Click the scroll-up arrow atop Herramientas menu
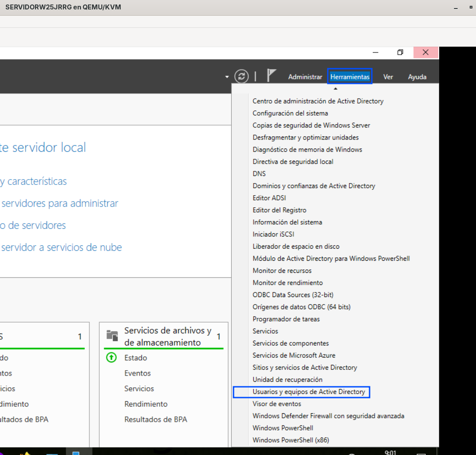The height and width of the screenshot is (455, 476). click(x=335, y=88)
